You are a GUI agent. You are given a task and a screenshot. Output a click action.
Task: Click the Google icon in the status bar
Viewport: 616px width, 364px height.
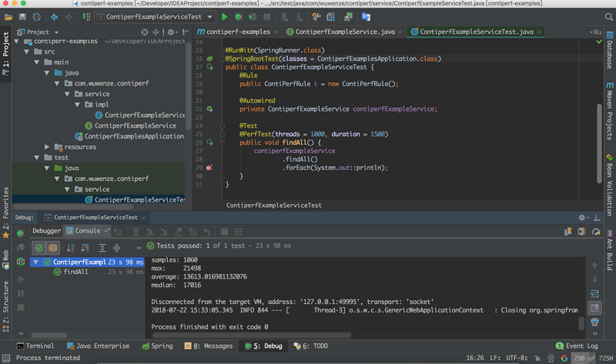pos(564,358)
